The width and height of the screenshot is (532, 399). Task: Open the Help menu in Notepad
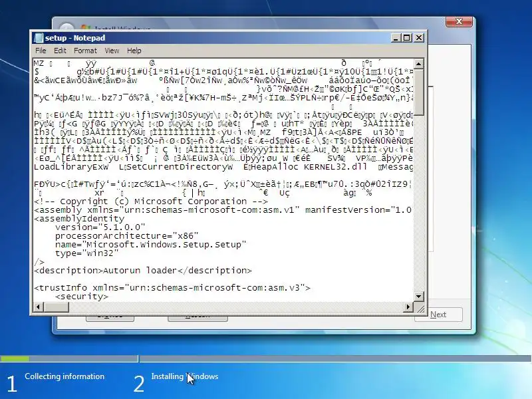[x=134, y=51]
